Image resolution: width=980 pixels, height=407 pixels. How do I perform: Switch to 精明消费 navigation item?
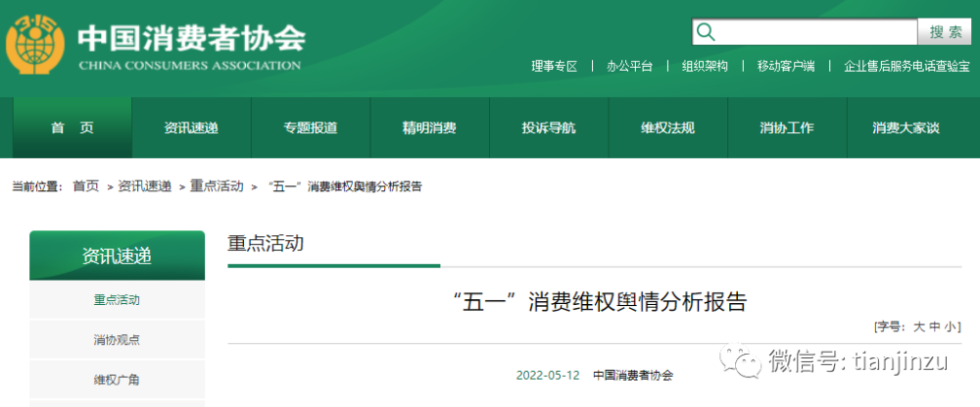(429, 127)
